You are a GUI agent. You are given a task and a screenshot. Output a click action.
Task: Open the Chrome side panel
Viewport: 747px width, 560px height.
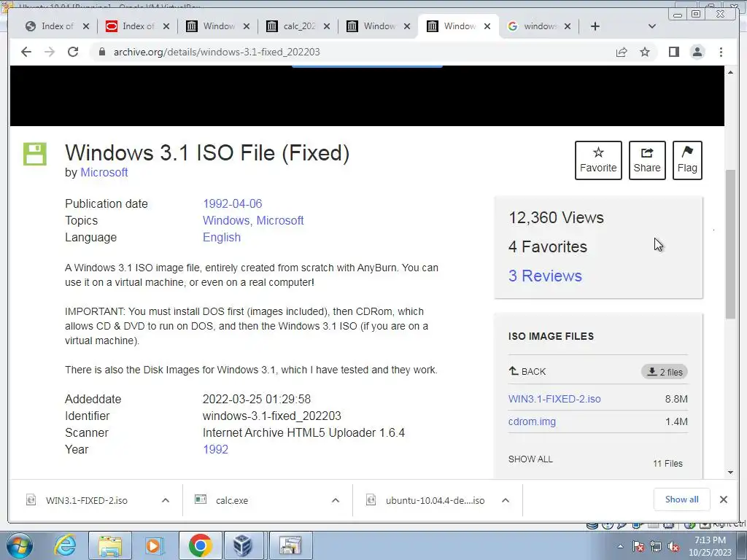(673, 52)
